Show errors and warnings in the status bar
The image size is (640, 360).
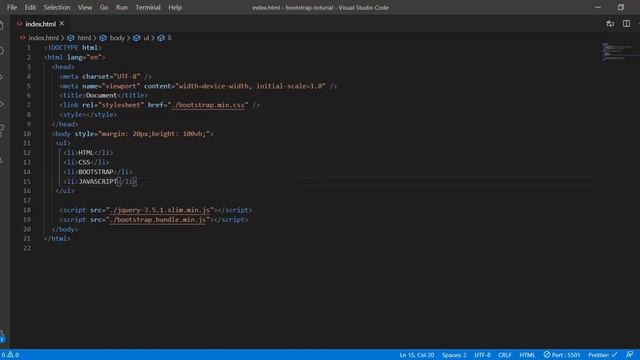[x=10, y=355]
